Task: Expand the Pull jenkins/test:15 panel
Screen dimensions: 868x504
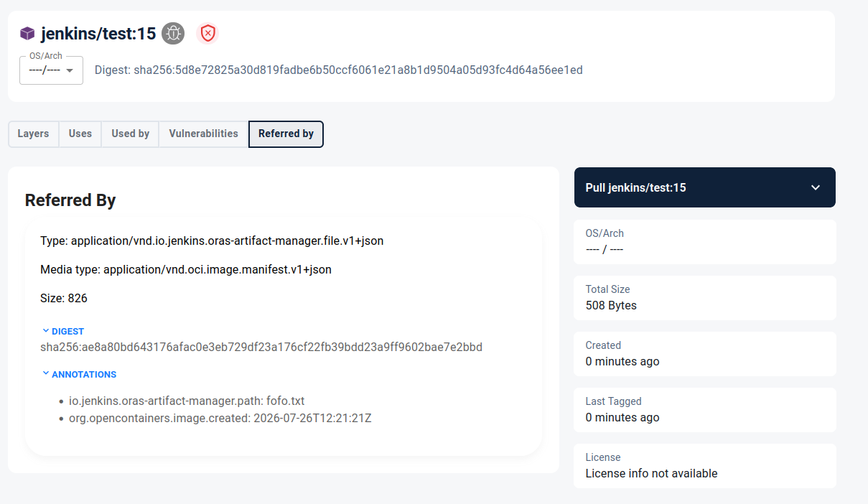Action: click(704, 187)
